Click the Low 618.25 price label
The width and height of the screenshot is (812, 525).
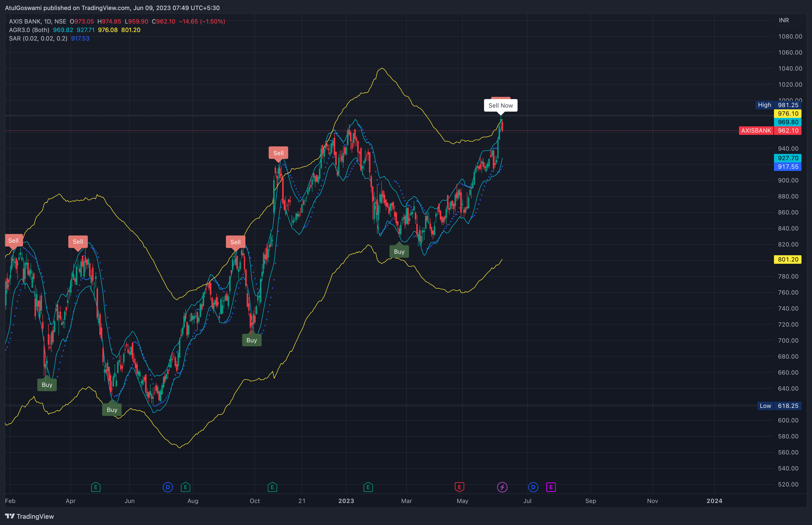[x=779, y=406]
